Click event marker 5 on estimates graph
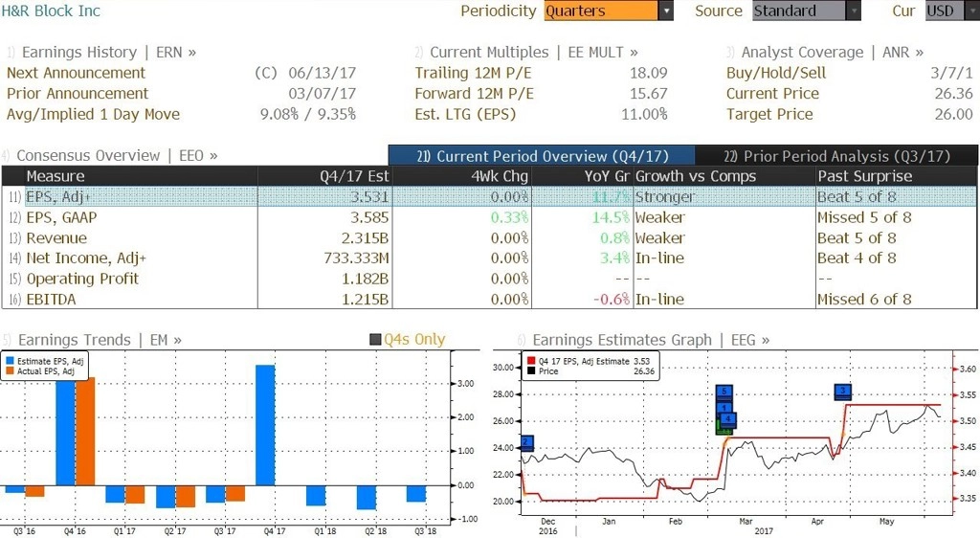 click(x=724, y=392)
